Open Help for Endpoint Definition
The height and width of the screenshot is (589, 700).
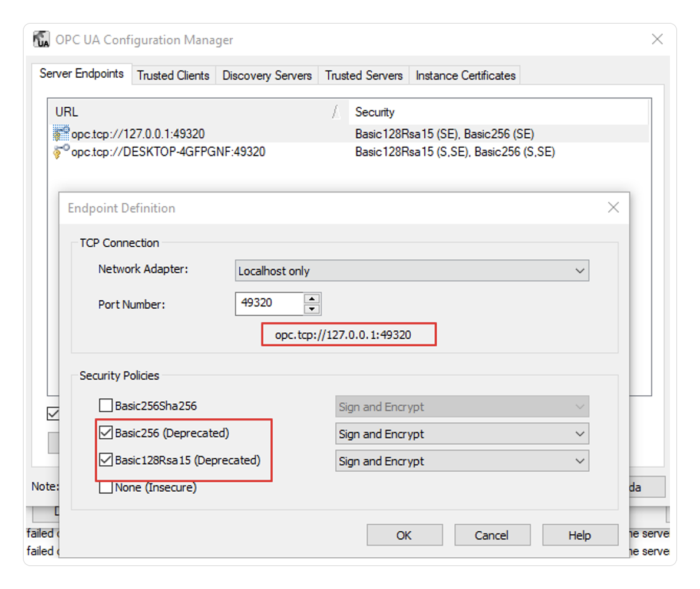(x=580, y=535)
